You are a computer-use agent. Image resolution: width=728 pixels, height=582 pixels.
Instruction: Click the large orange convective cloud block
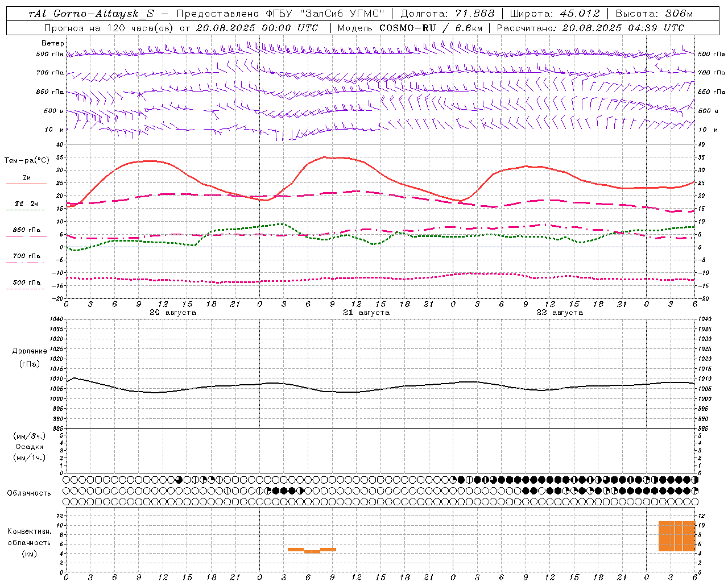click(677, 536)
